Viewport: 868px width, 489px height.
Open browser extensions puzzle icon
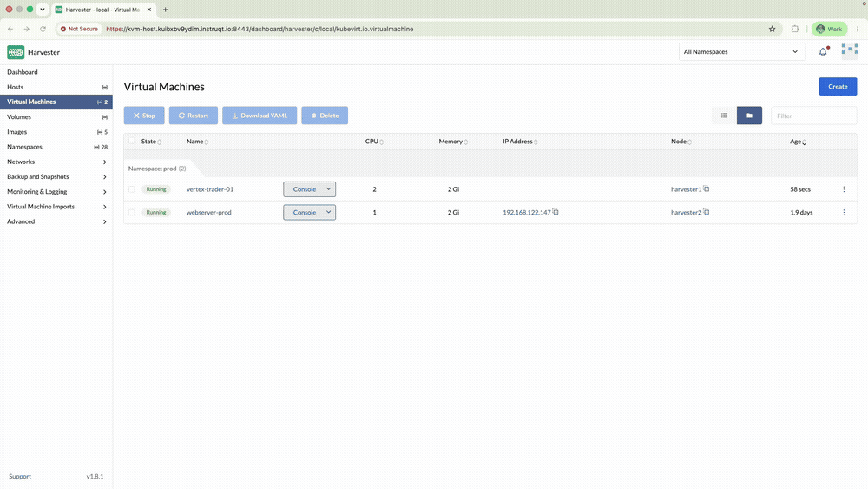[795, 29]
